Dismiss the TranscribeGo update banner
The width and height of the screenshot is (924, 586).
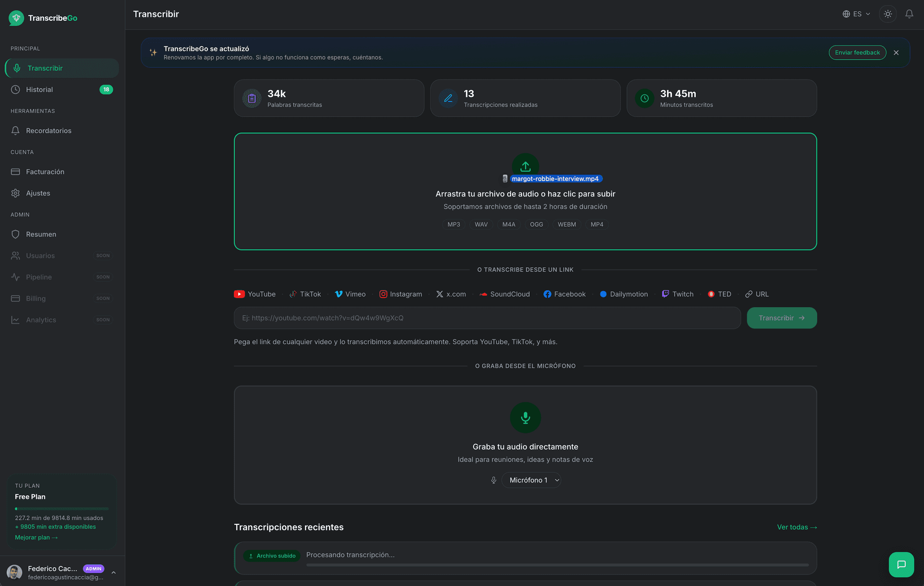(x=896, y=53)
